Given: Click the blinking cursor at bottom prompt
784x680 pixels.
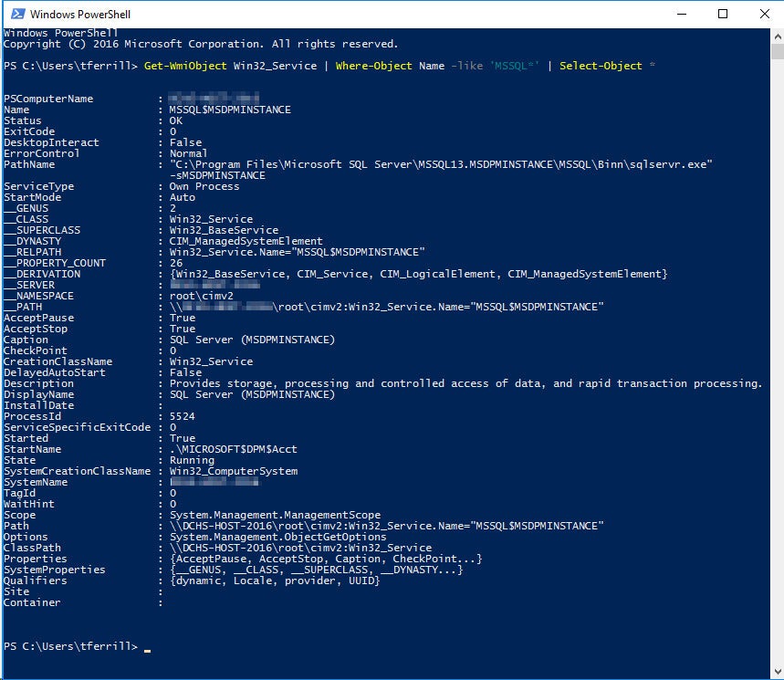Looking at the screenshot, I should coord(148,648).
